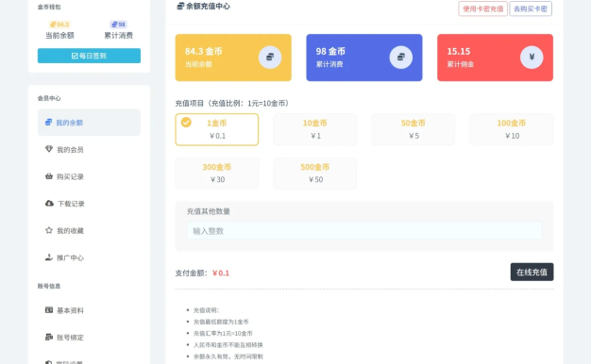The height and width of the screenshot is (364, 591).
Task: Click the 去购买卡密 button
Action: pyautogui.click(x=531, y=8)
